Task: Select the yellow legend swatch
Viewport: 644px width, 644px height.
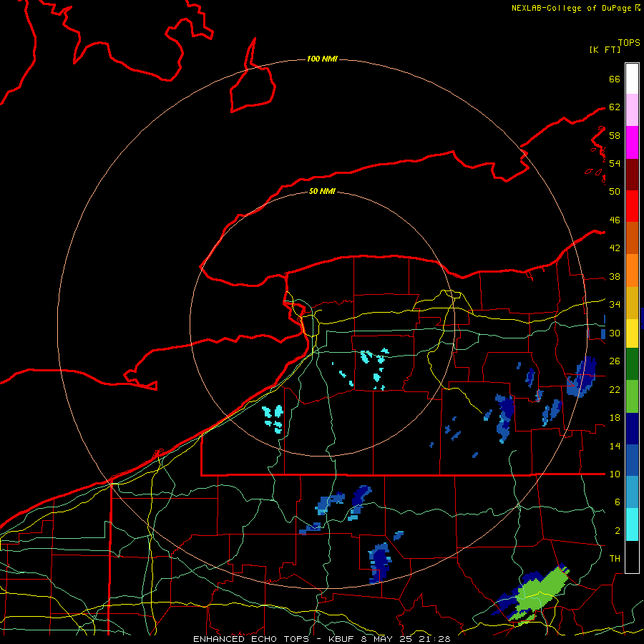Action: (x=632, y=333)
